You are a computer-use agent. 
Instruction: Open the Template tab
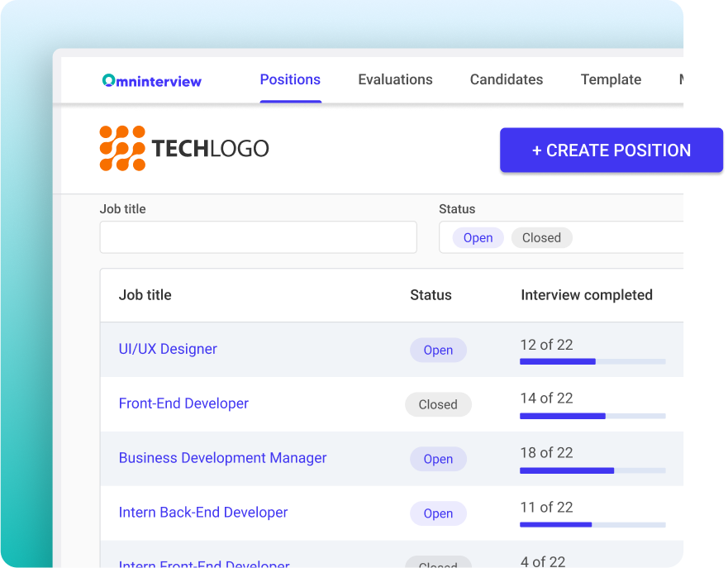click(x=611, y=79)
